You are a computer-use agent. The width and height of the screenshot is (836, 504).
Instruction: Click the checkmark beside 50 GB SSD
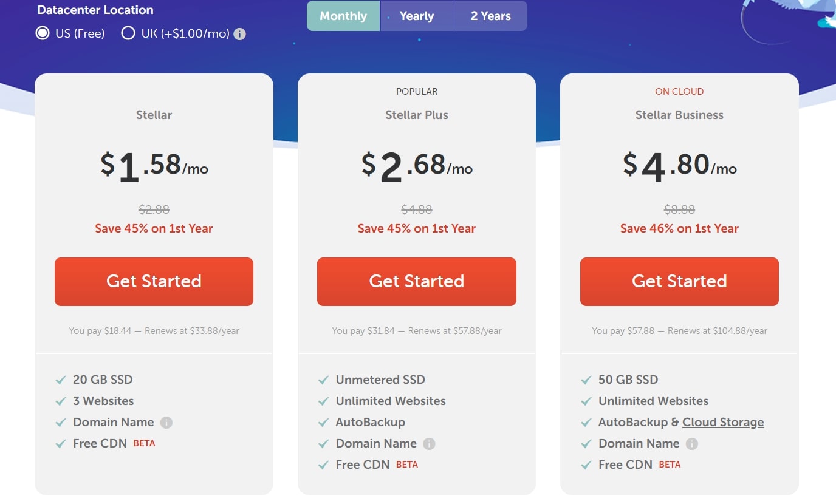pyautogui.click(x=586, y=380)
